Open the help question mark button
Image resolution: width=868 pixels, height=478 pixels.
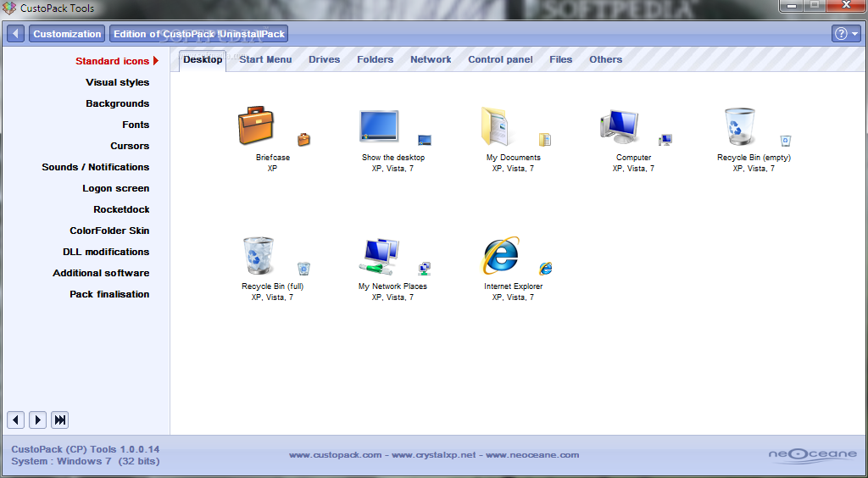(x=841, y=34)
